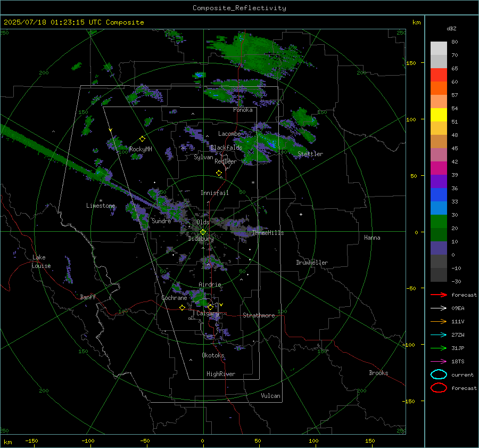Click the Innisfail label
The width and height of the screenshot is (479, 448).
tap(214, 193)
